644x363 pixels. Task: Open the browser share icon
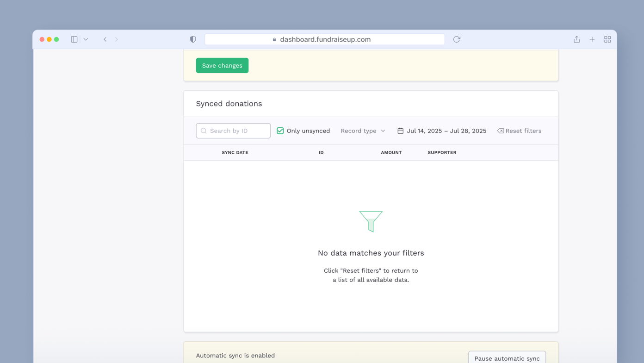coord(576,39)
